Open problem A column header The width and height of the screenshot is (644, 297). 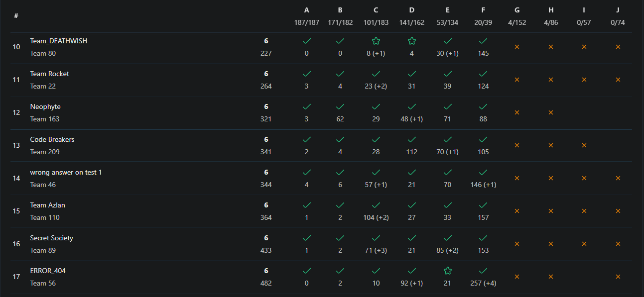coord(306,10)
